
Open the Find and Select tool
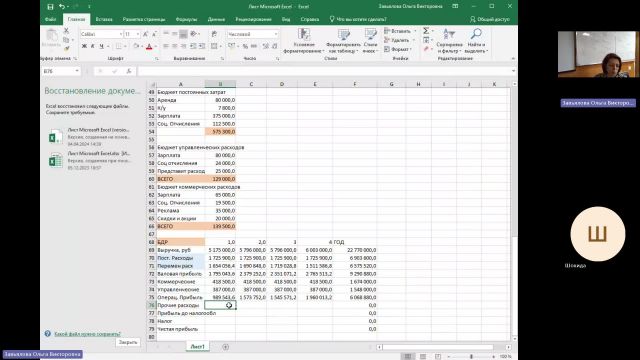(x=476, y=41)
